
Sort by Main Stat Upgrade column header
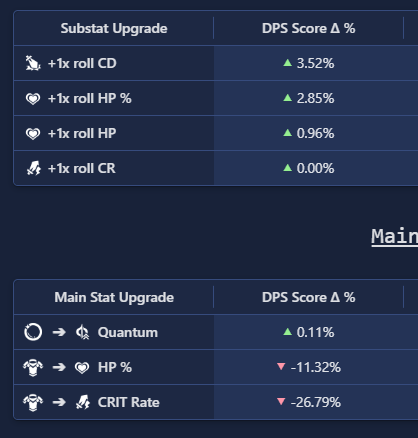(x=114, y=297)
